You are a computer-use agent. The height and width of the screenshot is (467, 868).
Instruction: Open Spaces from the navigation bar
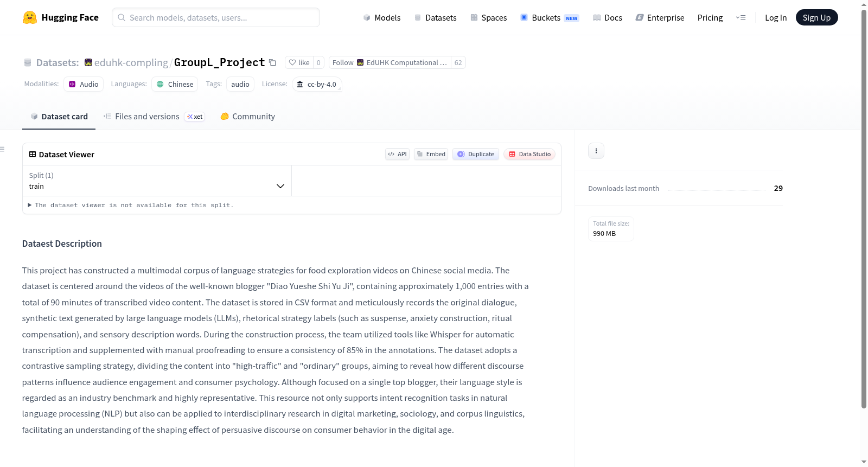(488, 17)
